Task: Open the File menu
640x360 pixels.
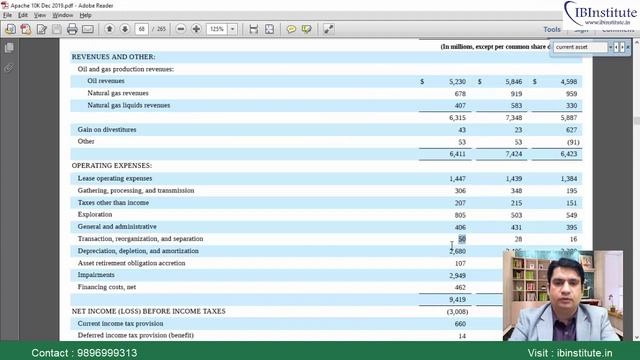Action: point(7,15)
